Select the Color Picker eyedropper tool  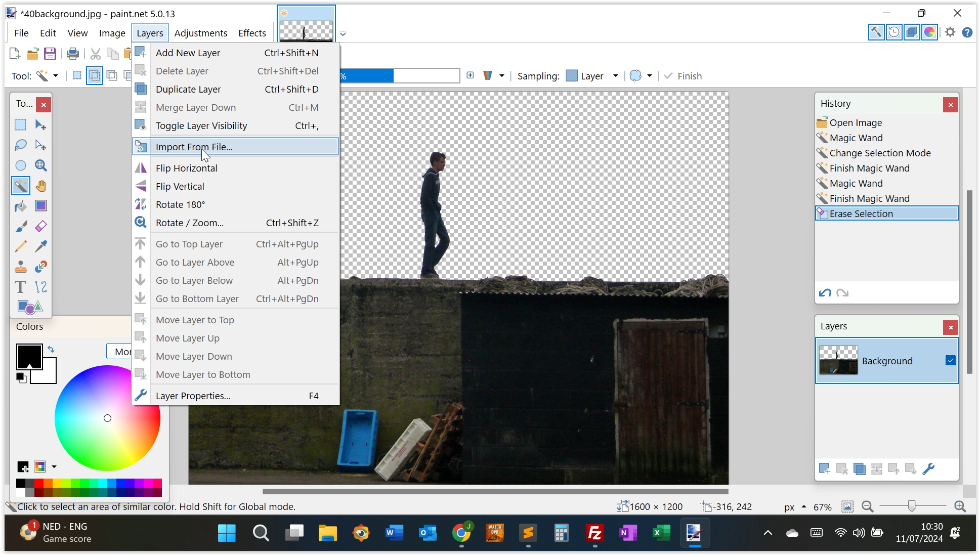41,246
